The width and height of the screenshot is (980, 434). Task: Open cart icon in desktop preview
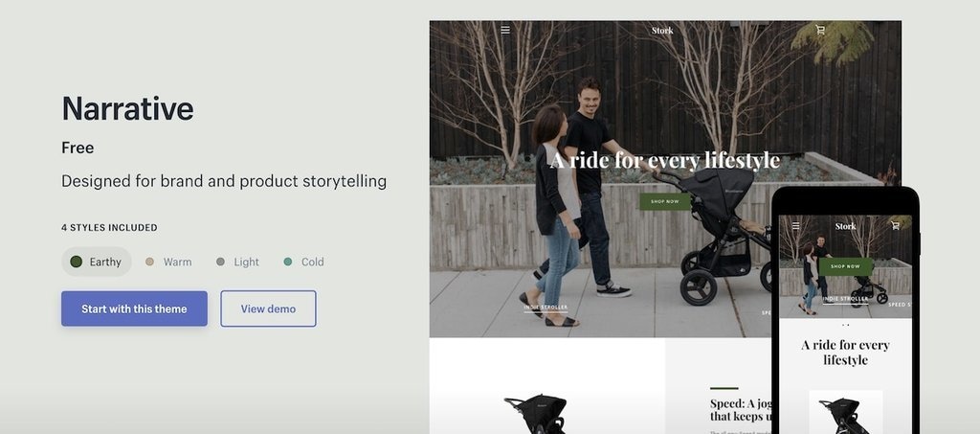pyautogui.click(x=820, y=30)
